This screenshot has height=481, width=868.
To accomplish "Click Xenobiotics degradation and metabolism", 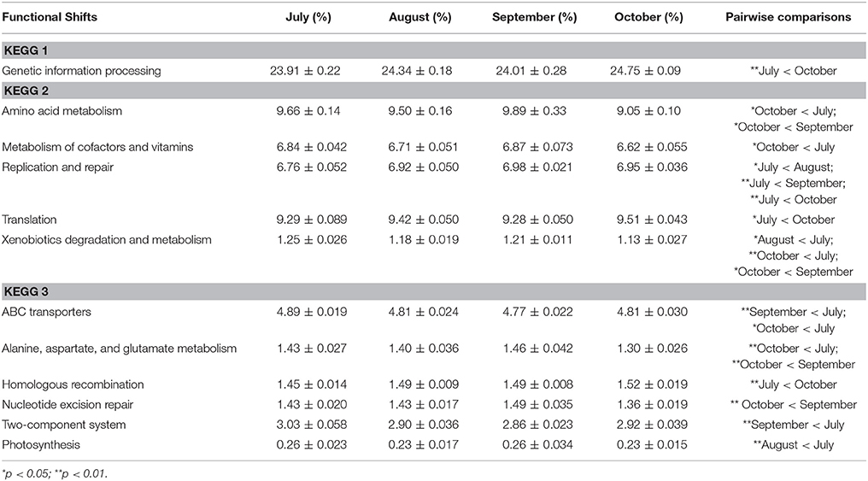I will click(106, 240).
